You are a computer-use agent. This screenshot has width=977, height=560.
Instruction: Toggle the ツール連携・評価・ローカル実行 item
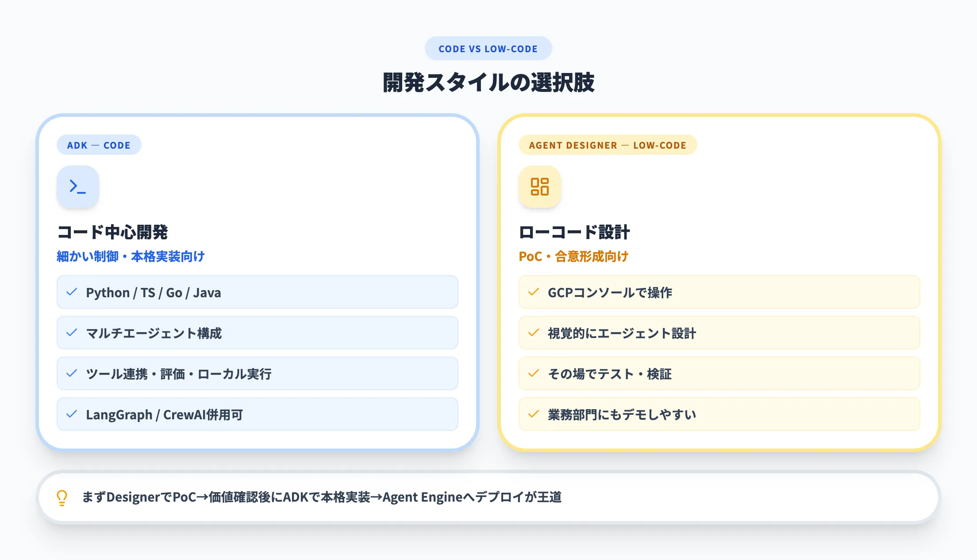257,373
